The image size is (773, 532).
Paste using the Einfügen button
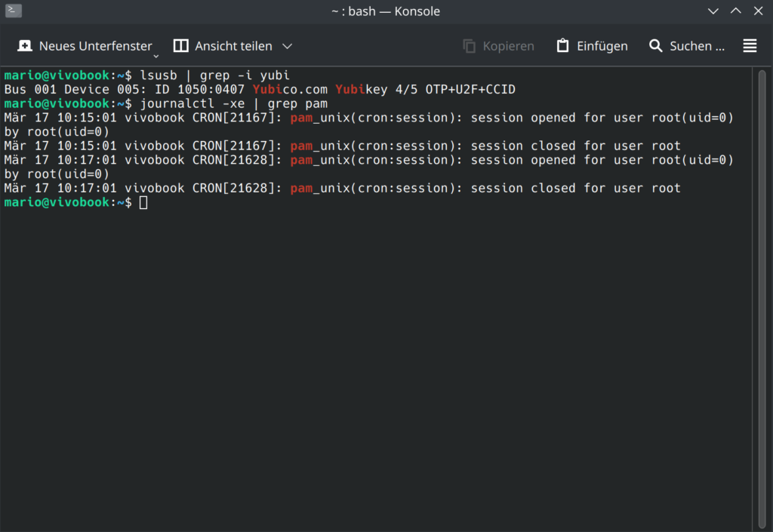pyautogui.click(x=592, y=46)
